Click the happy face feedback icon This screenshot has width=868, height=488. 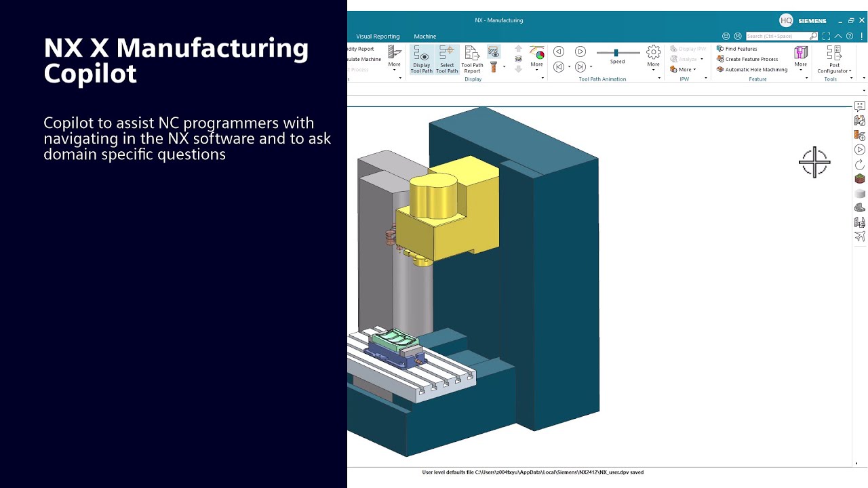tap(726, 36)
